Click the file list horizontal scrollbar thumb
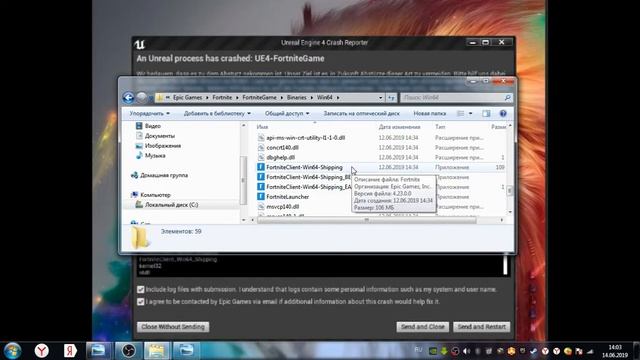This screenshot has width=640, height=360. click(x=367, y=220)
